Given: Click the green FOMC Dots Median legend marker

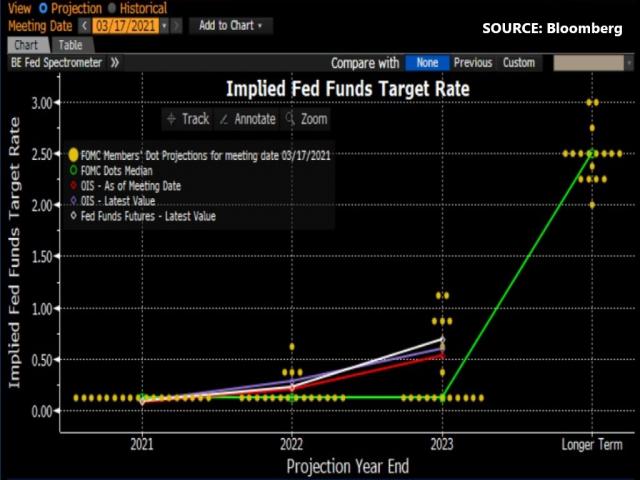Looking at the screenshot, I should pos(73,170).
